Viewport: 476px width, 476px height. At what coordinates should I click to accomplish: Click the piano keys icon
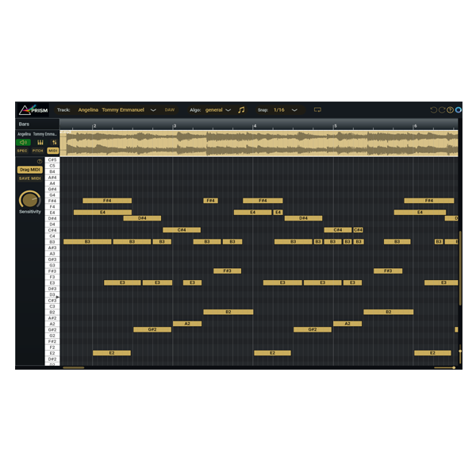(38, 143)
